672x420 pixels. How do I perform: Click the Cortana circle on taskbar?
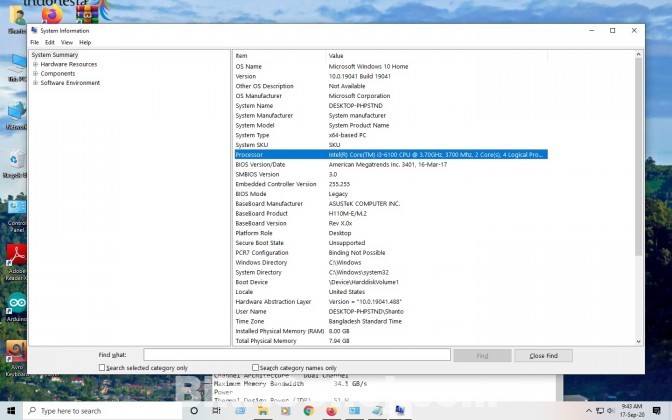point(194,411)
